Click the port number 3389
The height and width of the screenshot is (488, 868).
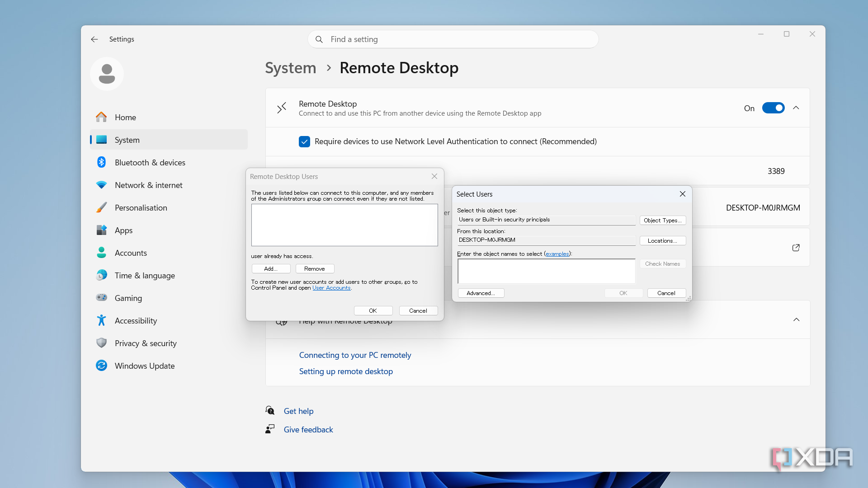click(776, 171)
